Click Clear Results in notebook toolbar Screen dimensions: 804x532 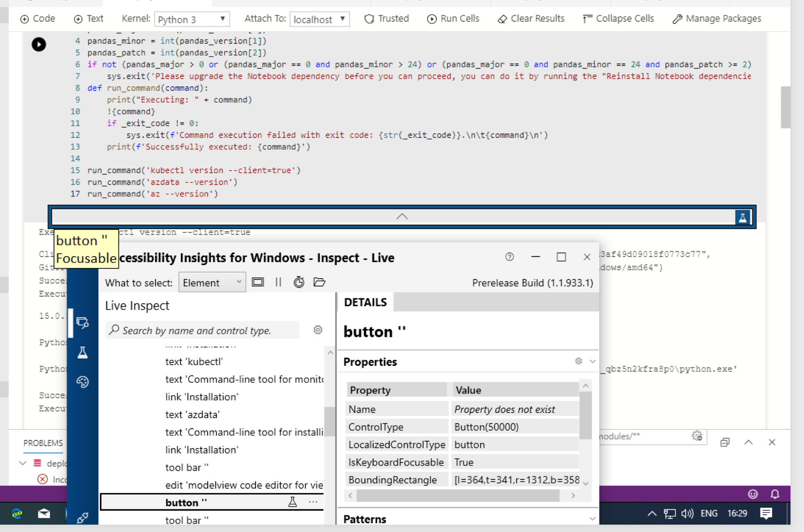point(531,18)
